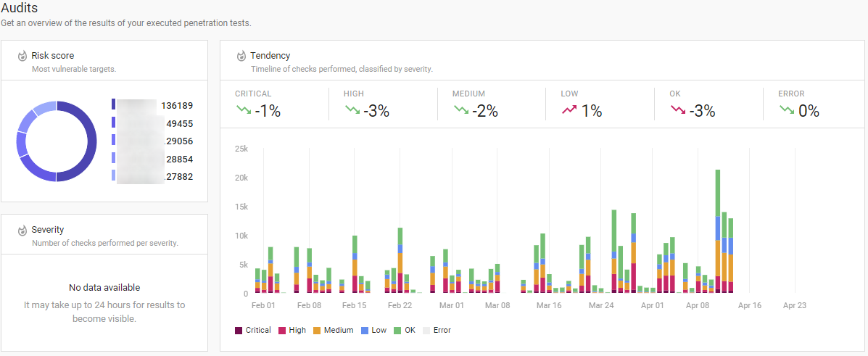Click the tallest bar near Apr 11
The height and width of the screenshot is (356, 868).
tap(717, 231)
